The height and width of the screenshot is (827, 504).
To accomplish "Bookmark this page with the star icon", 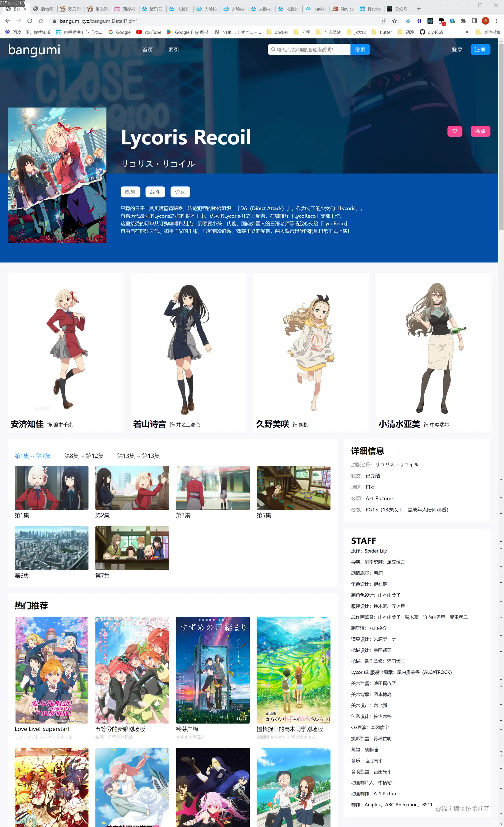I will click(x=394, y=21).
